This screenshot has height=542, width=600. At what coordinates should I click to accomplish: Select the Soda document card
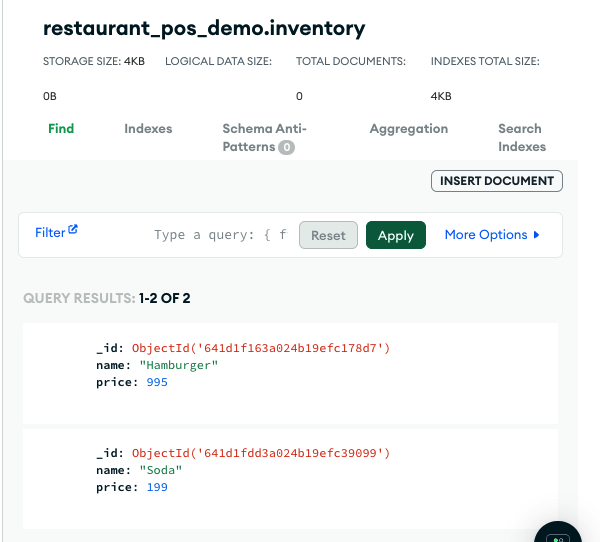point(290,479)
